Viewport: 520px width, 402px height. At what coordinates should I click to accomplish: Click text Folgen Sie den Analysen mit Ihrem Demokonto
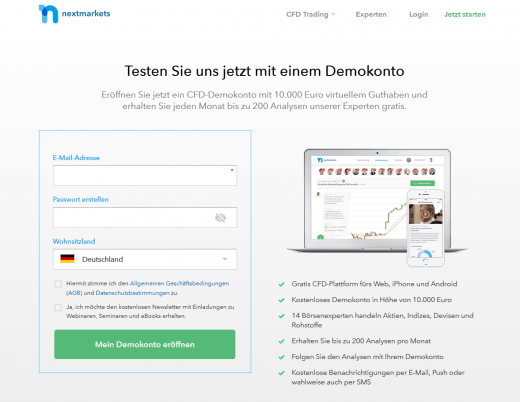point(368,357)
